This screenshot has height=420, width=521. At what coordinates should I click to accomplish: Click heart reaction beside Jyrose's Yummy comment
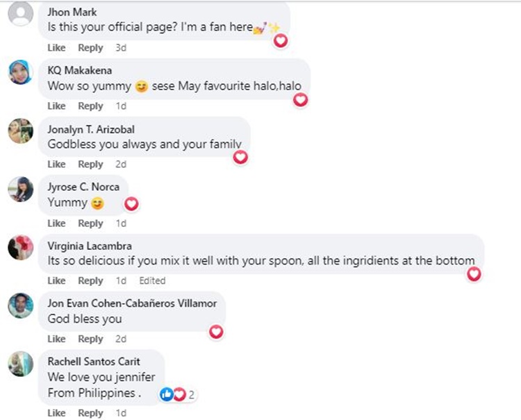click(131, 203)
